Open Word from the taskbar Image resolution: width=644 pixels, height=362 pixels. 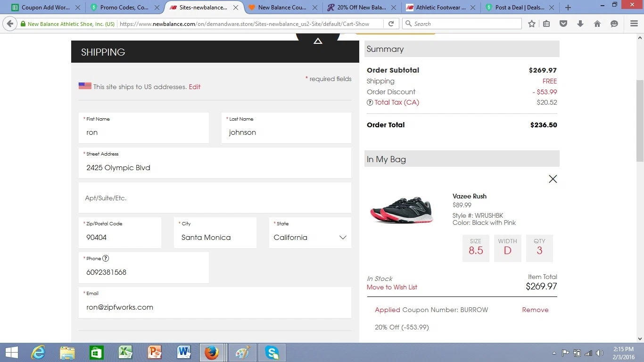183,353
